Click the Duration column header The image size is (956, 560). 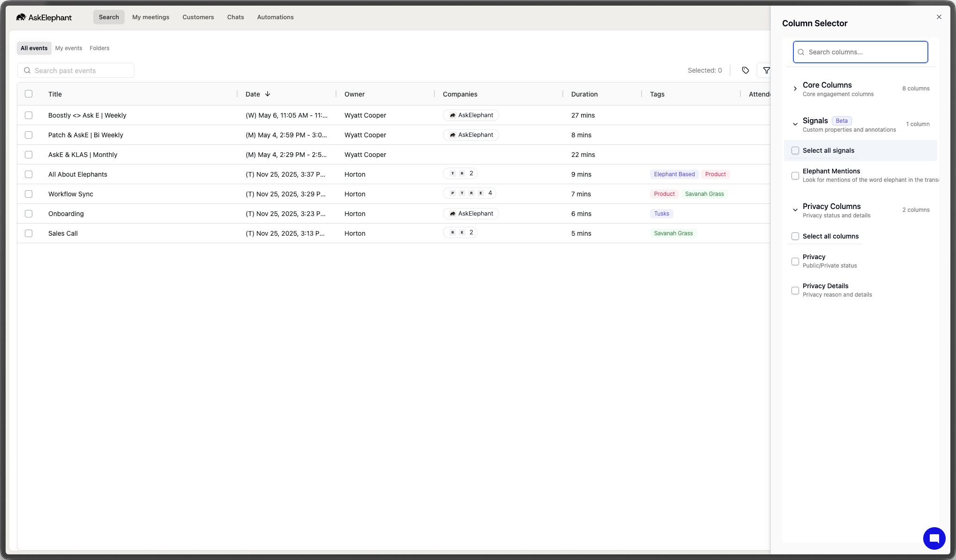[584, 94]
